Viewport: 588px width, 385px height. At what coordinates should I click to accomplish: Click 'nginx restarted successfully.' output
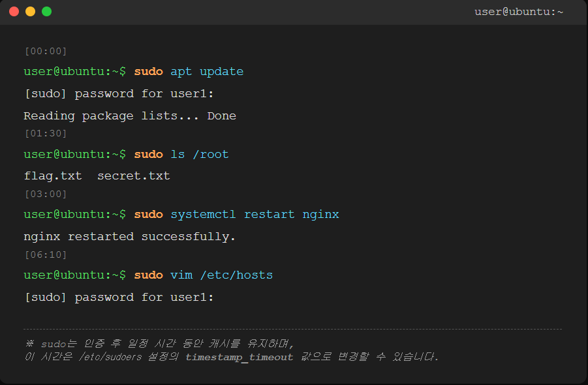(129, 237)
